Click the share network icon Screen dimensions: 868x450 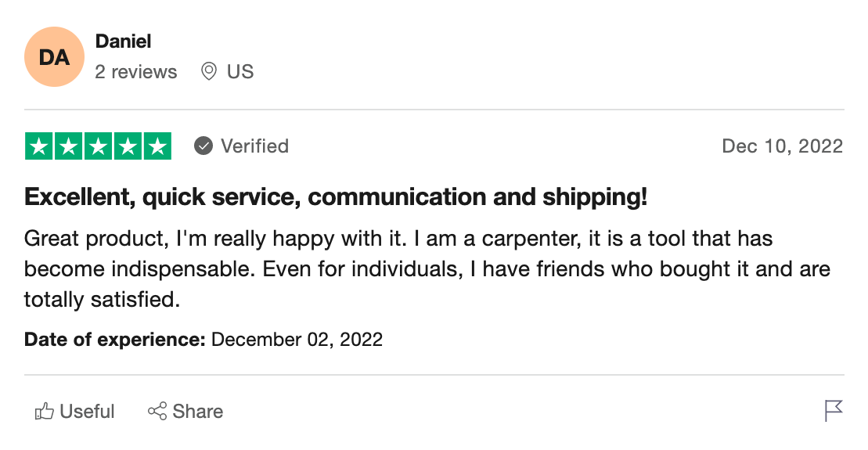157,411
